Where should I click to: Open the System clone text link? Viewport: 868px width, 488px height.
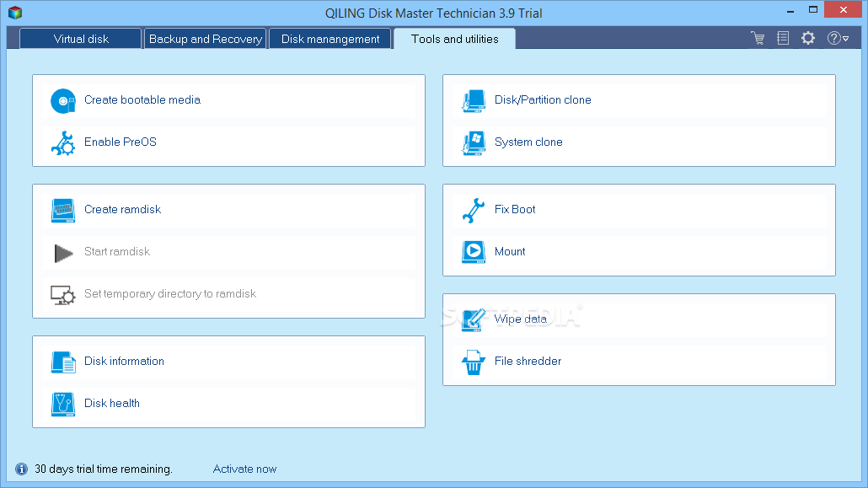click(x=528, y=142)
